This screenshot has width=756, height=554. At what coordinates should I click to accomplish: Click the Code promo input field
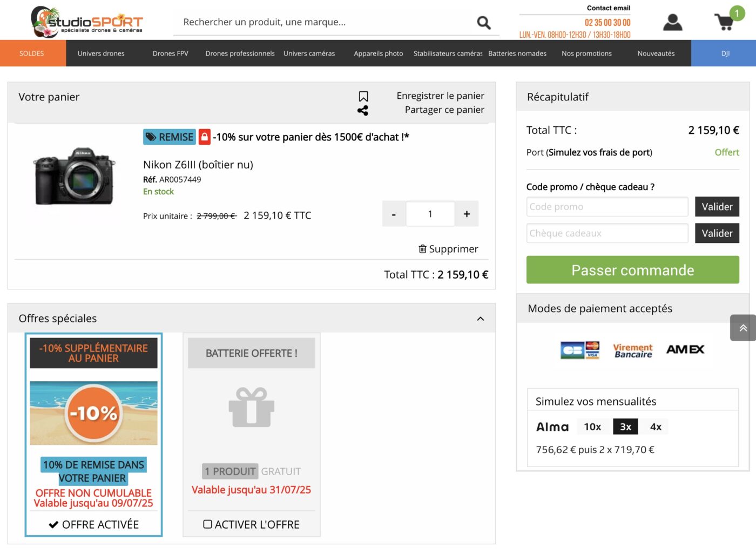coord(607,207)
